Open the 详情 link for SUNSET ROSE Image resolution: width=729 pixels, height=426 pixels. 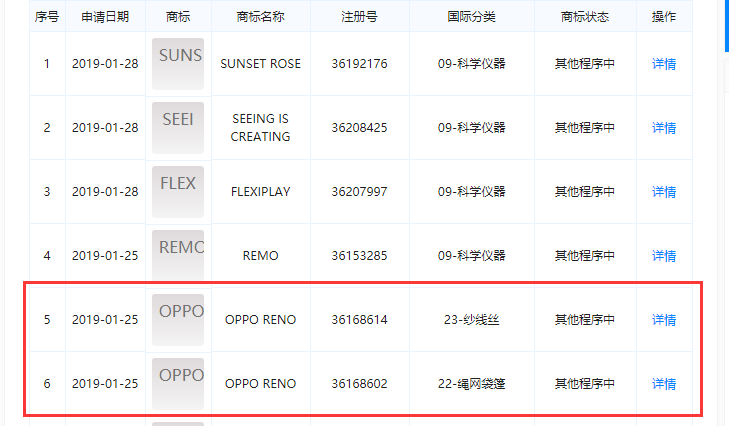[663, 64]
